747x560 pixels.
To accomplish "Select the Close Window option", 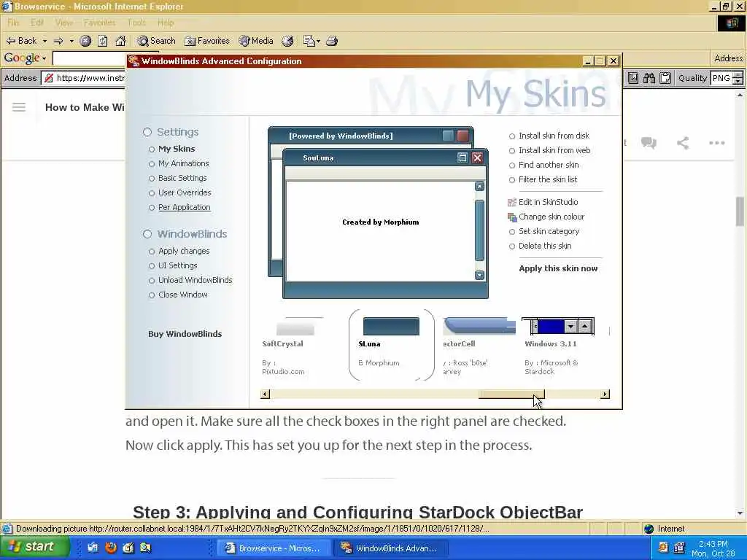I will pos(183,295).
